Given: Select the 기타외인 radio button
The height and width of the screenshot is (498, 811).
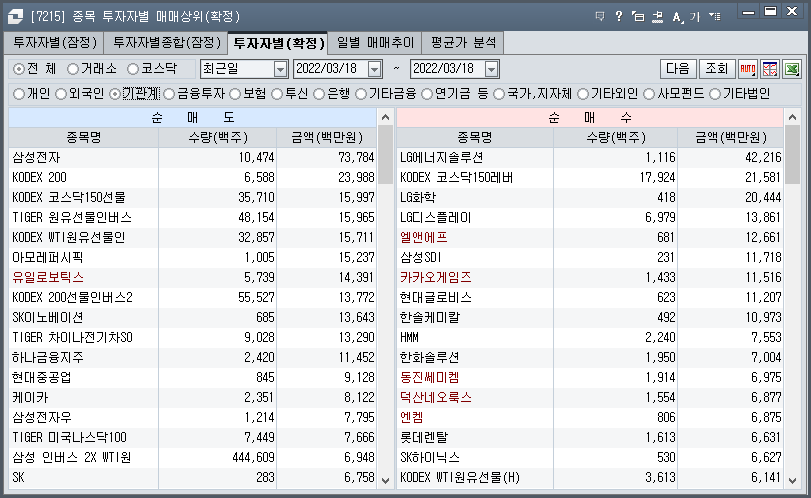Looking at the screenshot, I should [583, 94].
